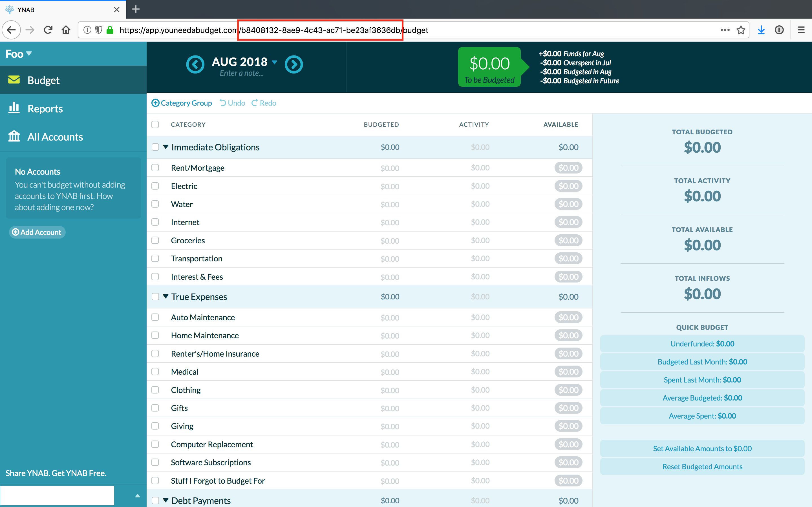Click the All Accounts bank icon
812x507 pixels.
coord(14,136)
